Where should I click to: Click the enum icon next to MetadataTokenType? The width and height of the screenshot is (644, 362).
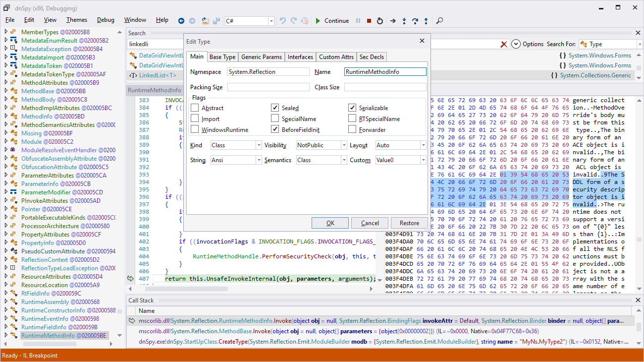coord(14,74)
